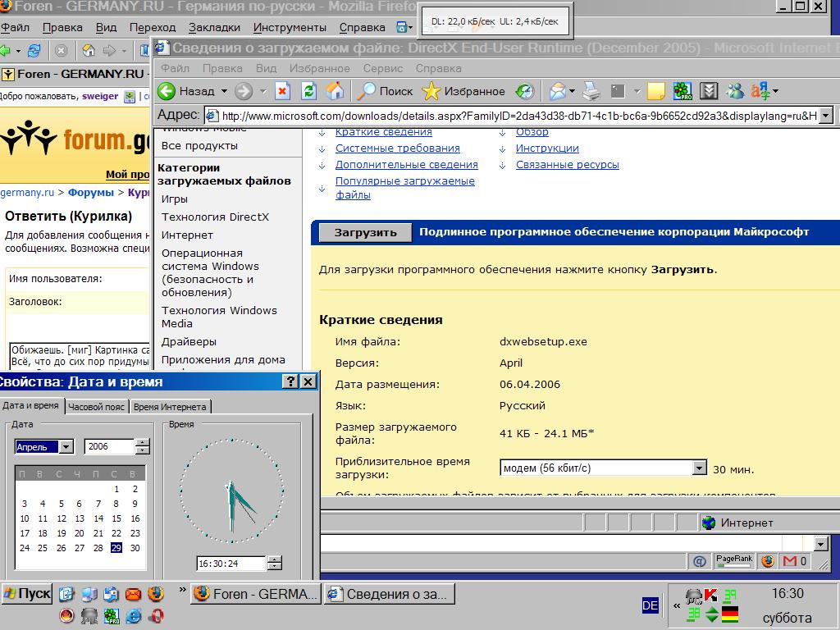Open Firefox from quick launch bar
The width and height of the screenshot is (840, 630).
point(155,594)
